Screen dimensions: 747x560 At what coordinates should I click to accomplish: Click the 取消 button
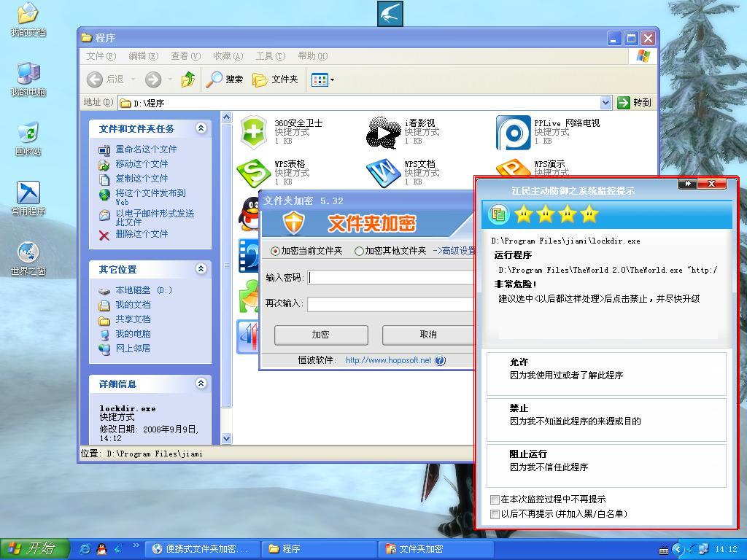point(428,335)
